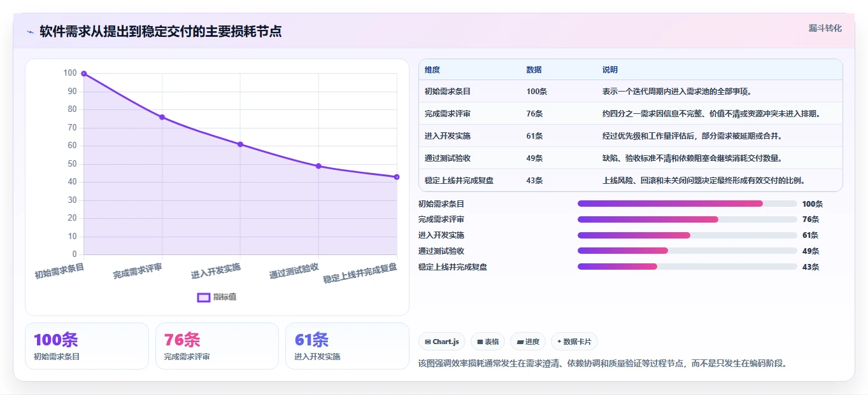Toggle the 指标值 legend swatch
Viewport: 868px width, 395px height.
(x=204, y=297)
